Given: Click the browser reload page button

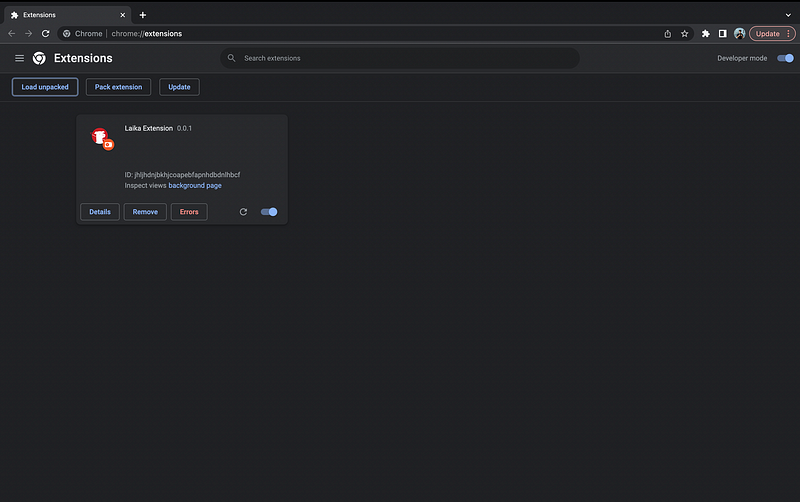Looking at the screenshot, I should pos(45,33).
